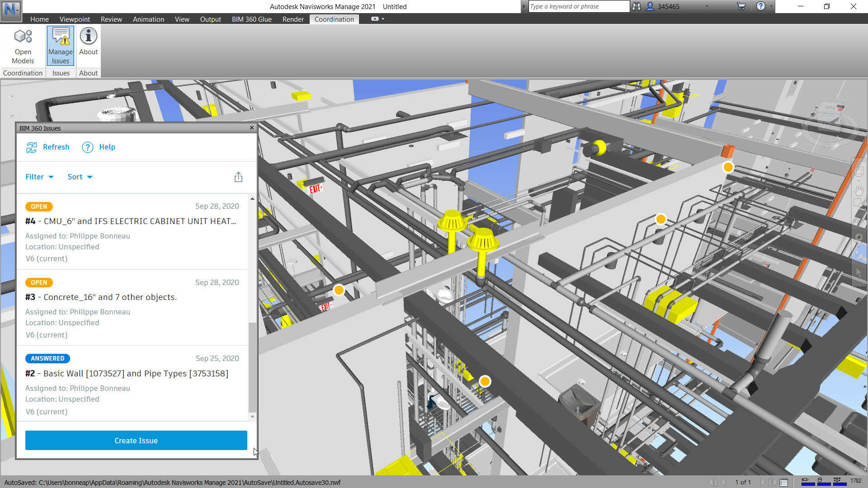Close the BIM 360 Issues panel
The image size is (868, 488).
pyautogui.click(x=252, y=128)
